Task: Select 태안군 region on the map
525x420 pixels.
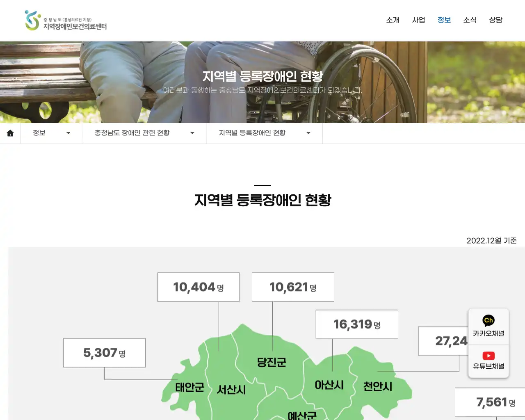Action: (x=189, y=387)
